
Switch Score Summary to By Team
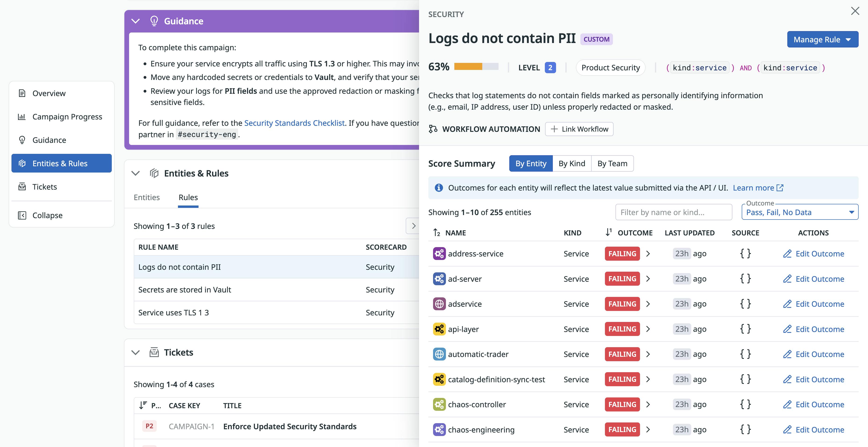click(x=612, y=163)
